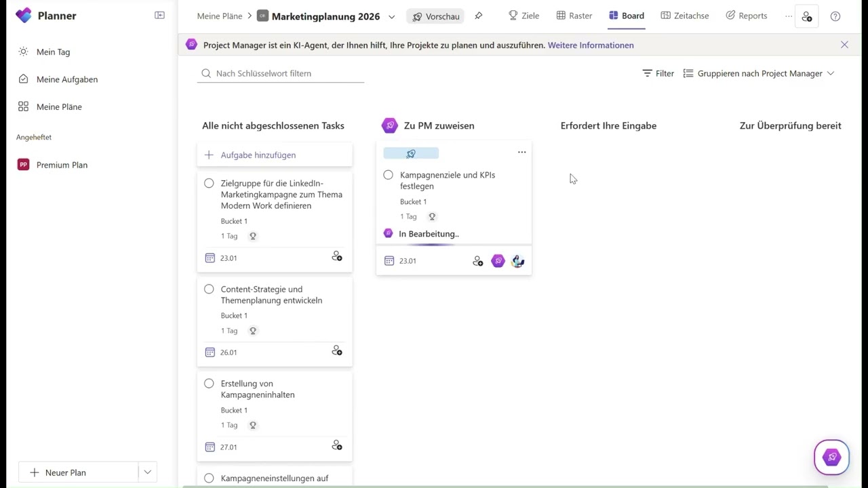
Task: Mark Erstellung von Kampagneninhalten as complete
Action: coord(209,383)
